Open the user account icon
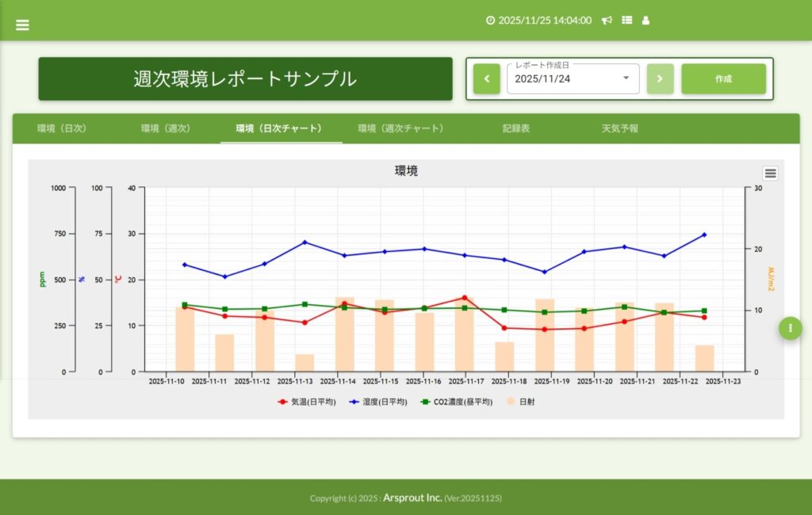The width and height of the screenshot is (812, 515). (x=645, y=21)
